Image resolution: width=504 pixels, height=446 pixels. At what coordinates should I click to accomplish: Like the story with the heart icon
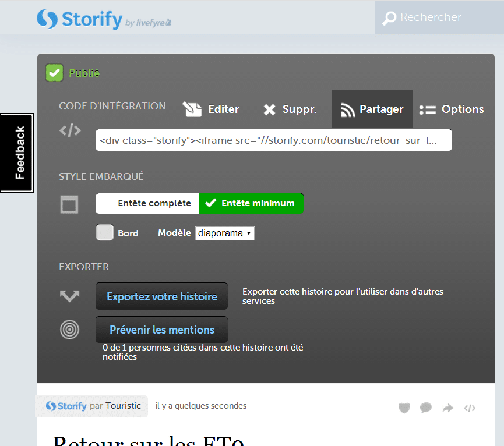coord(404,408)
